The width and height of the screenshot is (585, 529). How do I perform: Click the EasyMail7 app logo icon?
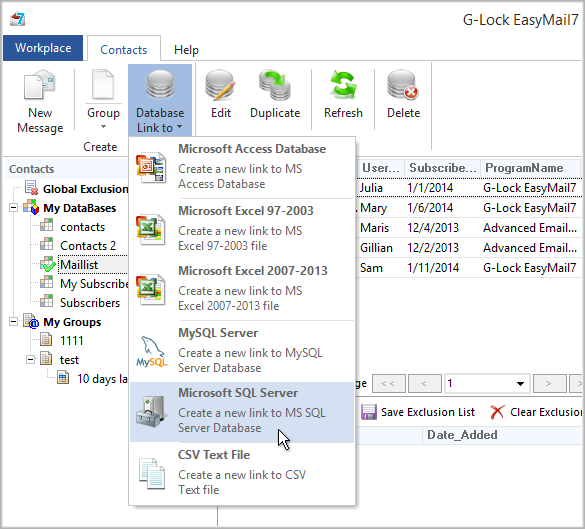tap(18, 19)
